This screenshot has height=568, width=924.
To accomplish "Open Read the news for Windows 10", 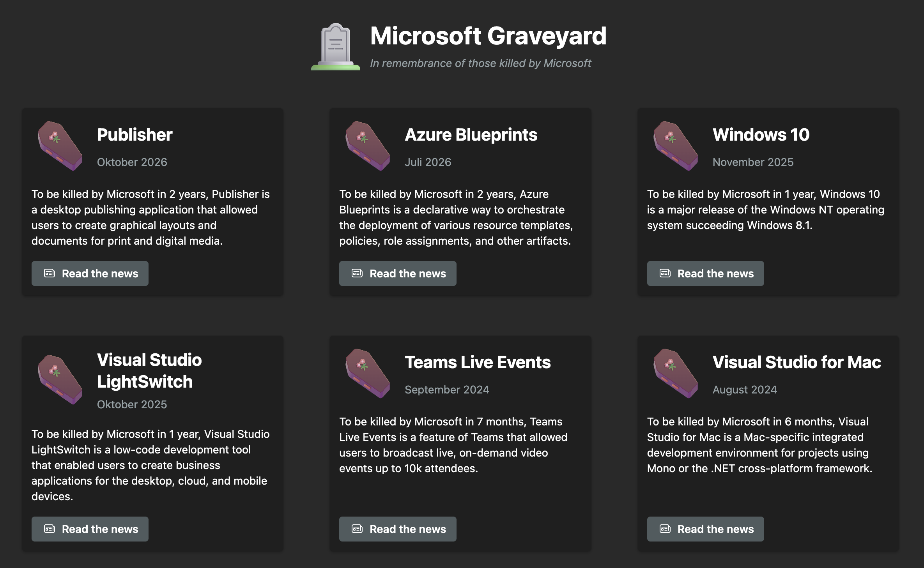I will click(705, 273).
